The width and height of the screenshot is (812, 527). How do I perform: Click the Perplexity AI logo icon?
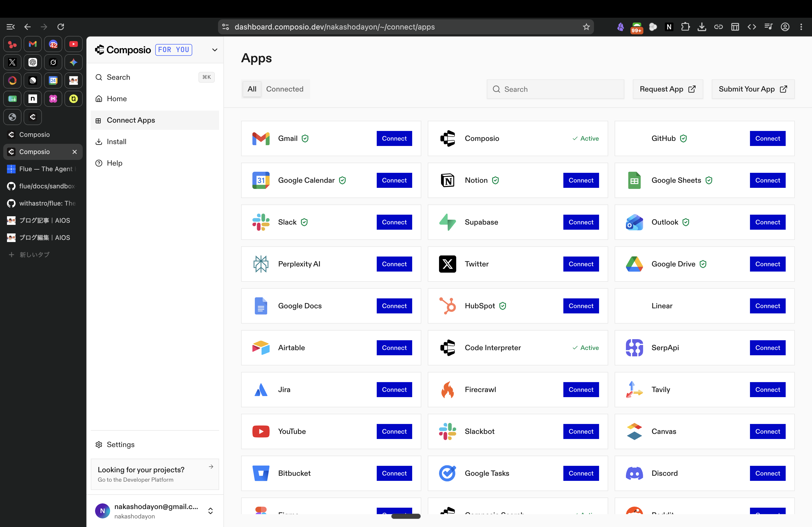coord(261,264)
